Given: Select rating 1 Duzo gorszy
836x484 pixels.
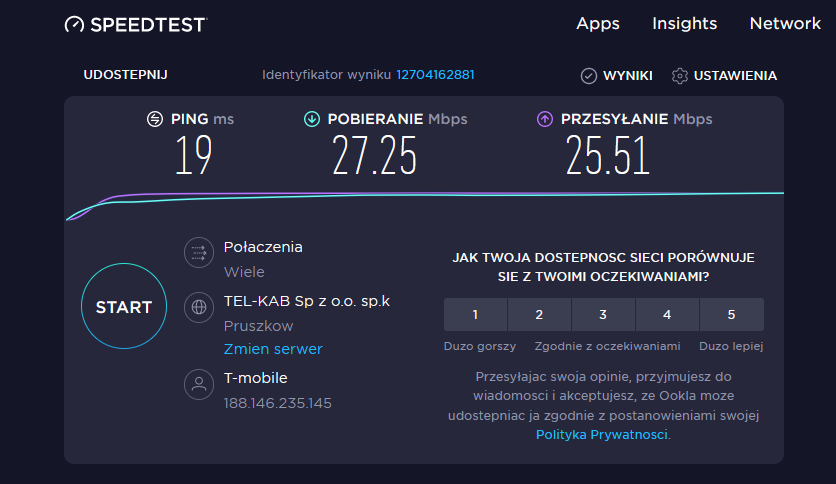Looking at the screenshot, I should click(x=476, y=314).
